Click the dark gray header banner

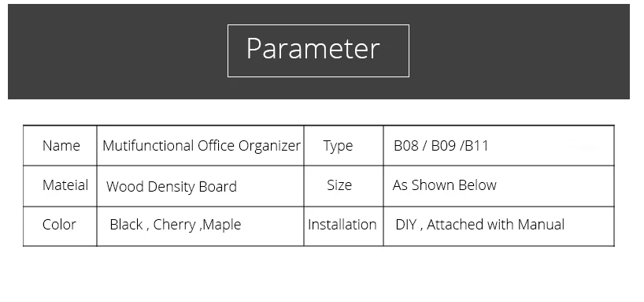[x=319, y=51]
